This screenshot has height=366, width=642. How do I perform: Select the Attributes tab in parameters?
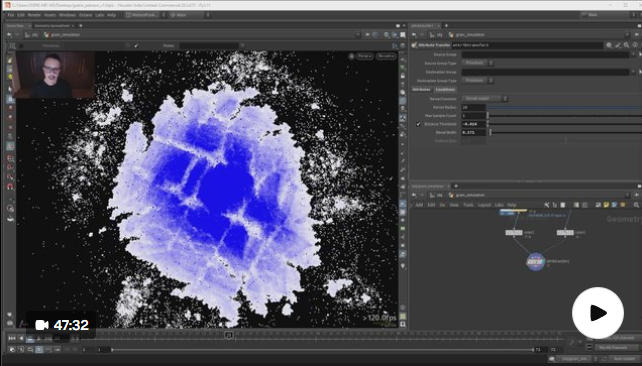pos(421,89)
